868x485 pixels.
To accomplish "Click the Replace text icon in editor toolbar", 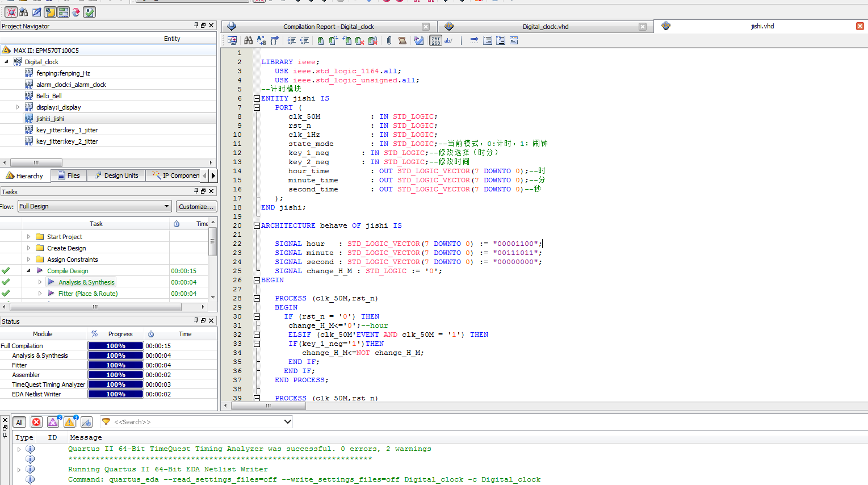I will (261, 40).
